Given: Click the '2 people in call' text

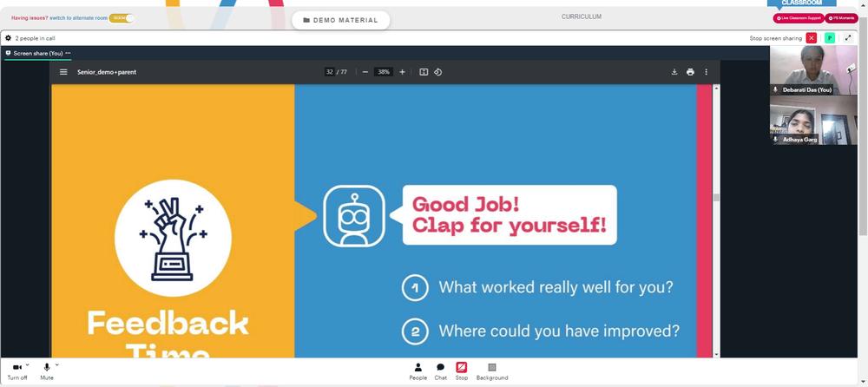Looking at the screenshot, I should point(35,38).
